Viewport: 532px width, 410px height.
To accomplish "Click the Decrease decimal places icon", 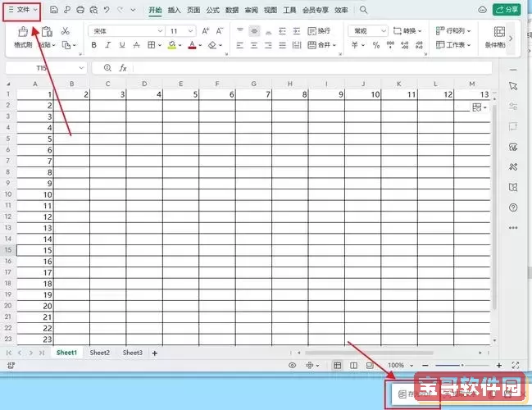I will (419, 45).
